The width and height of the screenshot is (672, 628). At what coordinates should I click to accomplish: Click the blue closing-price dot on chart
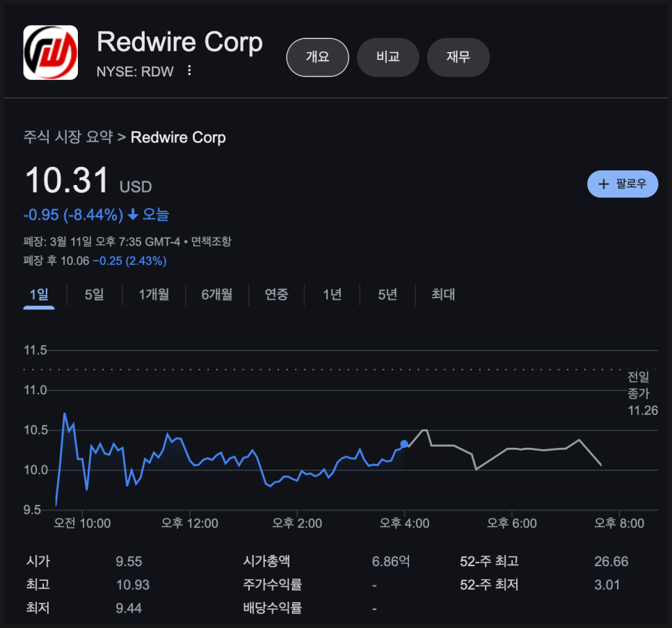tap(404, 444)
